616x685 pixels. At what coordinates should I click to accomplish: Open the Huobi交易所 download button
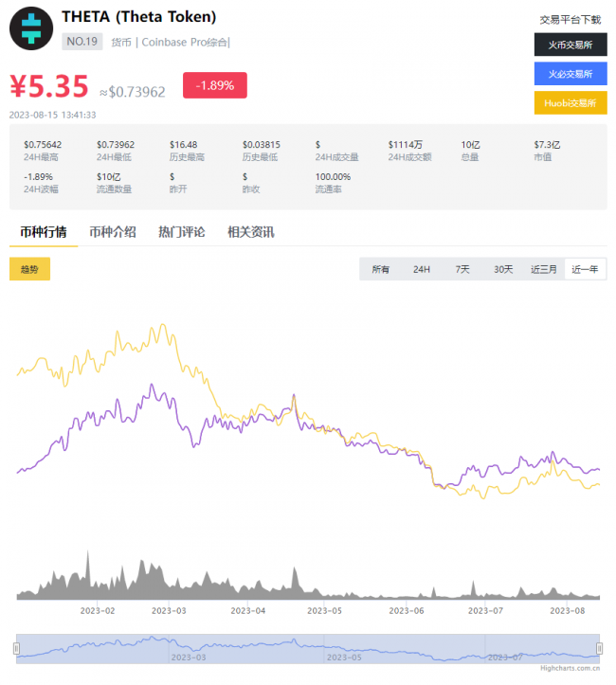tap(571, 103)
